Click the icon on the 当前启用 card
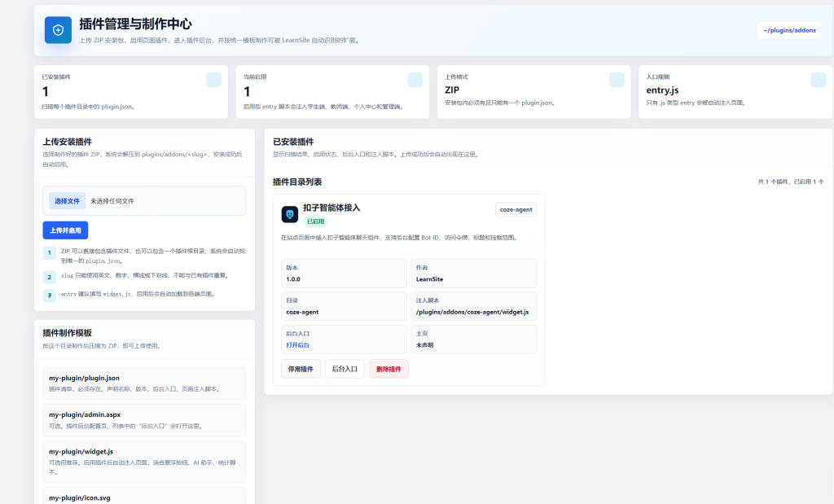Image resolution: width=834 pixels, height=504 pixels. tap(415, 80)
